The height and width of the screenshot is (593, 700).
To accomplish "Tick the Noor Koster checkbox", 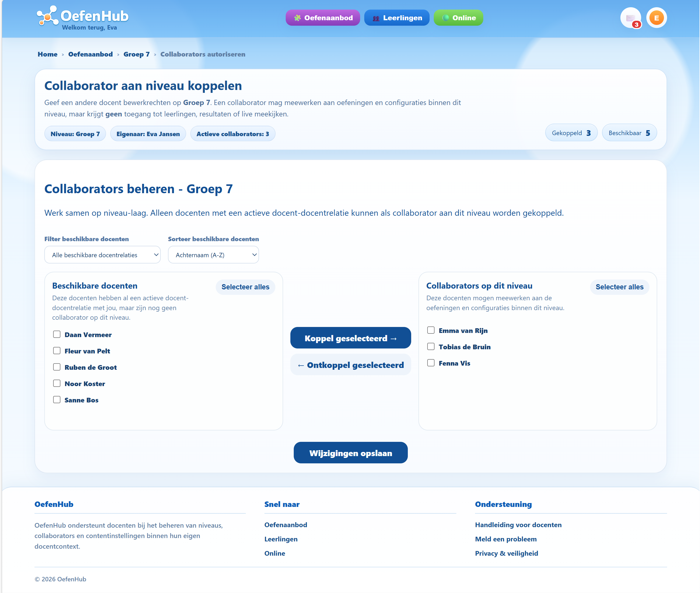I will (57, 383).
